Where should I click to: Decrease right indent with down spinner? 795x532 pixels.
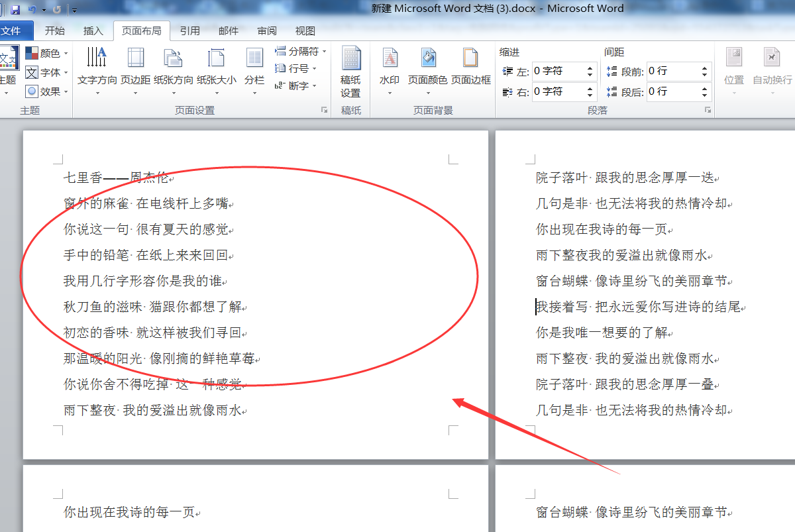[x=590, y=95]
